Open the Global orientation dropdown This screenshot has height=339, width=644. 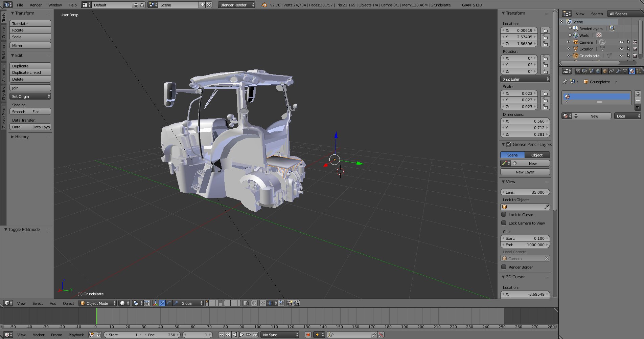pos(192,303)
